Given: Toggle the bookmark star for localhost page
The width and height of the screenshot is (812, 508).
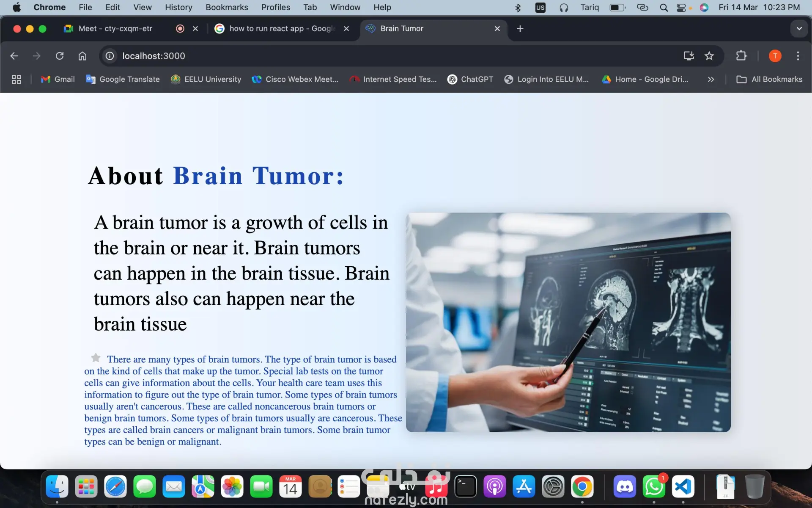Looking at the screenshot, I should (x=709, y=55).
